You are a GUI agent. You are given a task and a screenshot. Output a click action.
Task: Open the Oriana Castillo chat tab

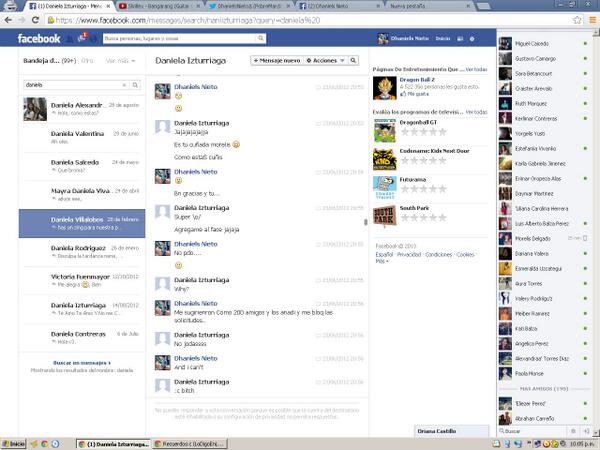pos(452,431)
